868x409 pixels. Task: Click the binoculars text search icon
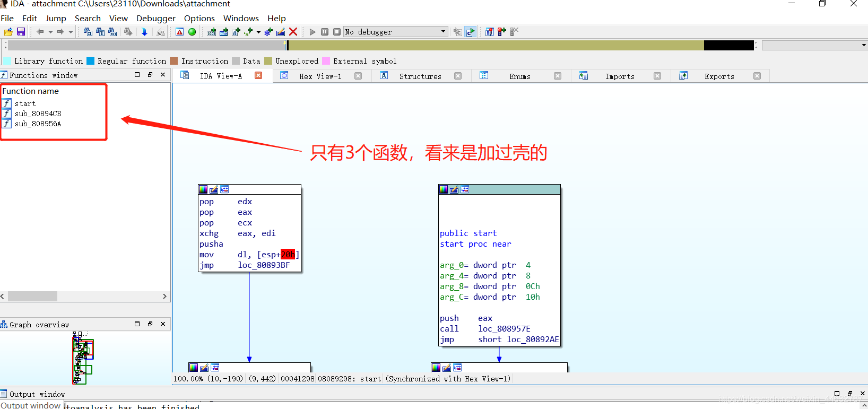coord(100,32)
